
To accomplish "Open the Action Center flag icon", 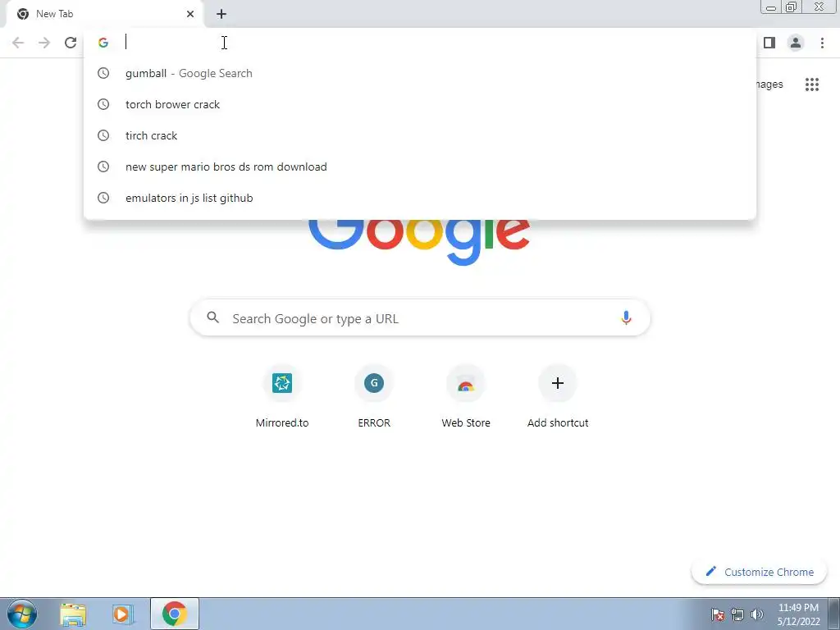I will (x=717, y=614).
